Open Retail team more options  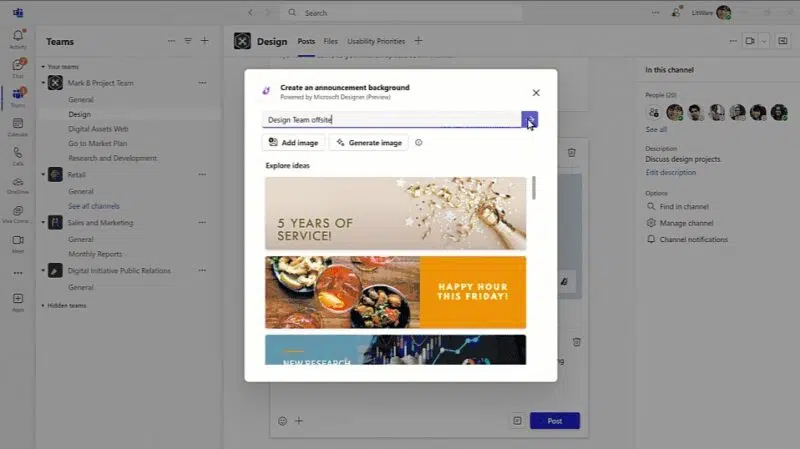click(203, 174)
